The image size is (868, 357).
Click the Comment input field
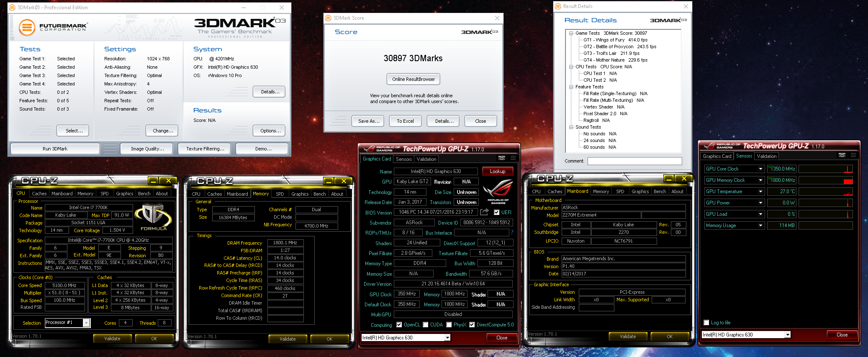(634, 161)
